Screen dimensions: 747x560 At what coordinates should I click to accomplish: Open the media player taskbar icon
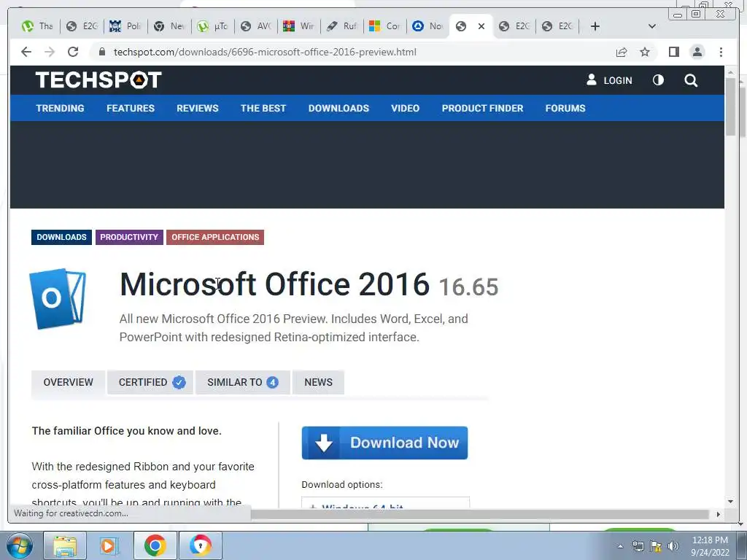109,545
